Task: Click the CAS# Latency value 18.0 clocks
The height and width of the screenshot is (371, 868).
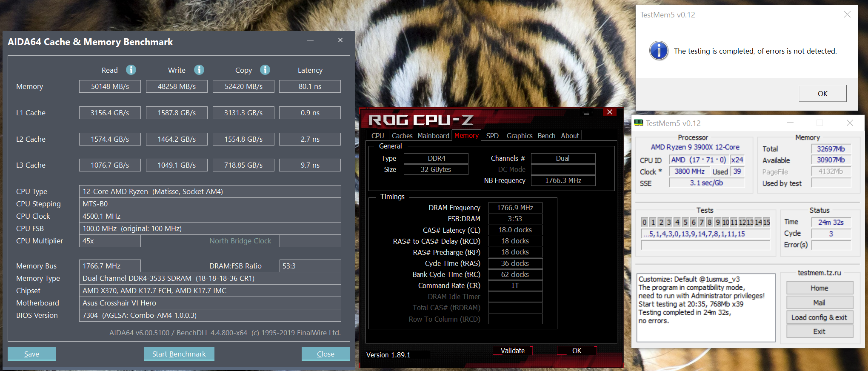Action: tap(515, 230)
